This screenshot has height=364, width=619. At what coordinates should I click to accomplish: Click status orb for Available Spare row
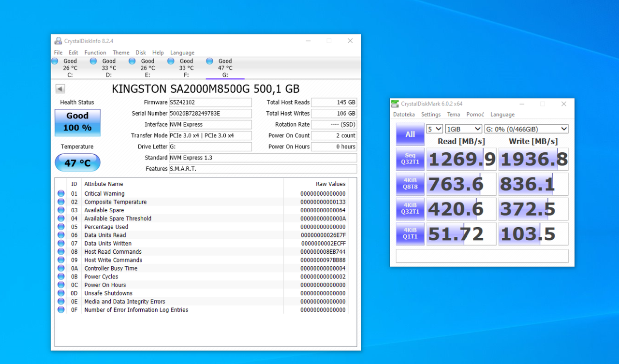pos(61,210)
